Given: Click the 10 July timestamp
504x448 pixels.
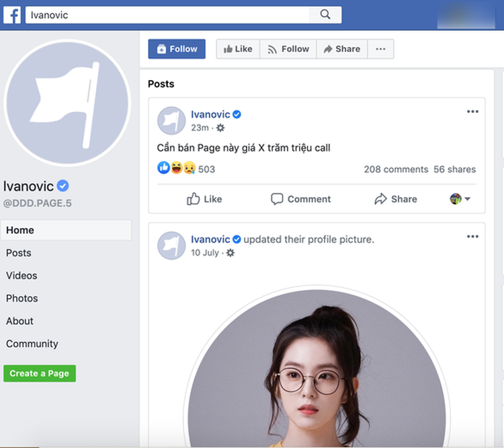Looking at the screenshot, I should [x=205, y=253].
